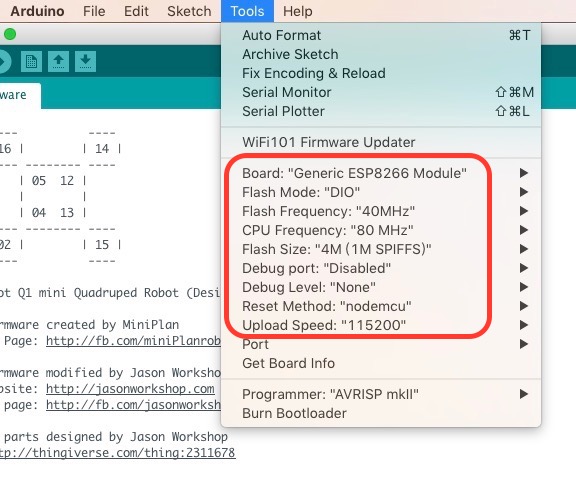This screenshot has height=477, width=576.
Task: Launch WiFi101 Firmware Updater
Action: click(x=381, y=142)
